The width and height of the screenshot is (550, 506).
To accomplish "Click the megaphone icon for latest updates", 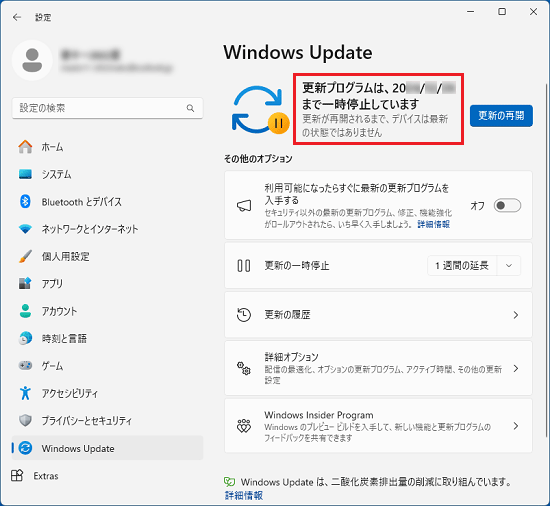I will click(x=244, y=205).
